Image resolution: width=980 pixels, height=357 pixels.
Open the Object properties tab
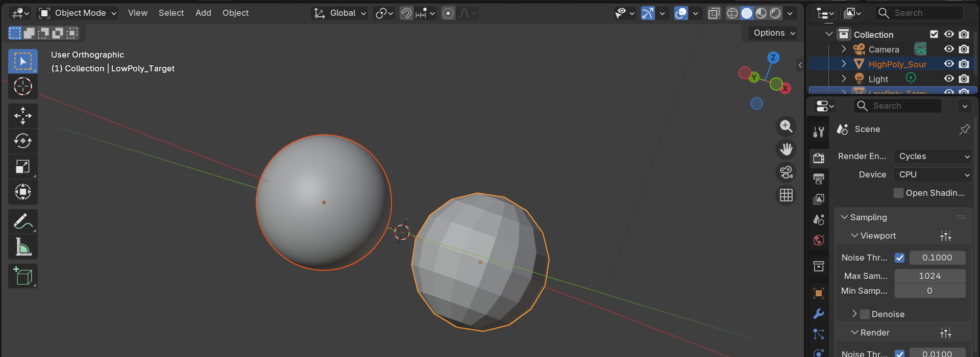[819, 293]
